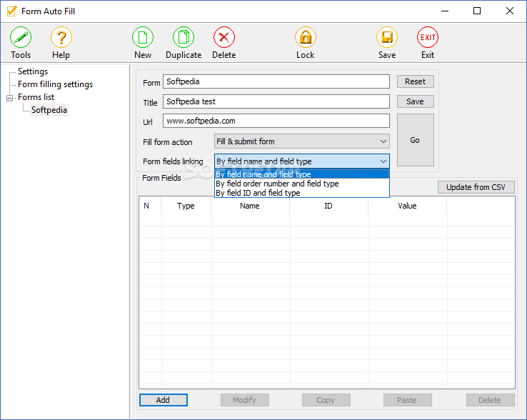Click the Help question mark icon
Screen dimensions: 527x420
pos(61,38)
